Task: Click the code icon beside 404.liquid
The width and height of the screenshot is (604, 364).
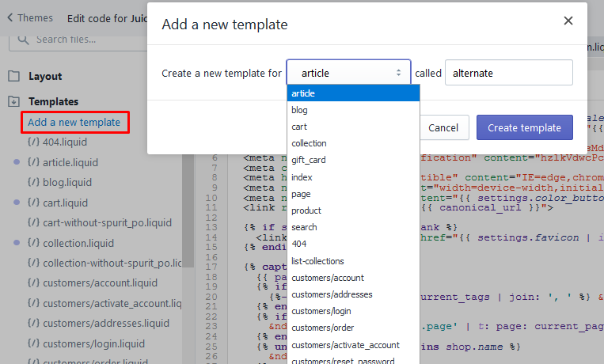Action: pos(33,142)
